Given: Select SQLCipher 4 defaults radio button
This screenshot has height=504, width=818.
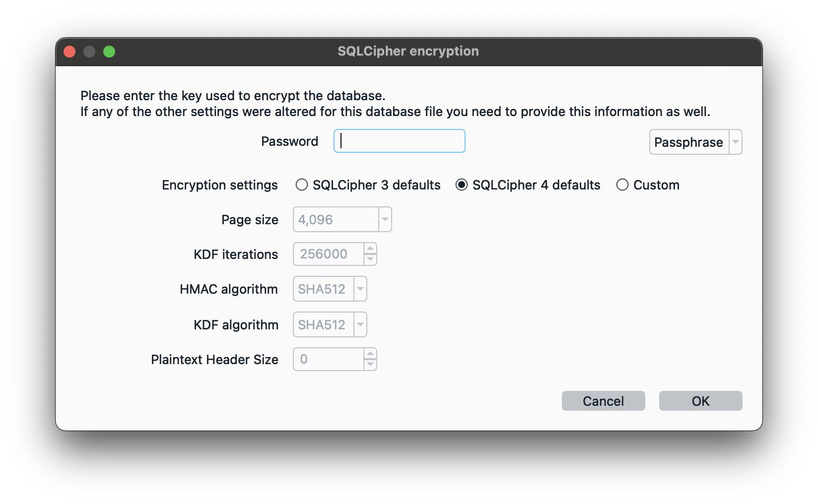Looking at the screenshot, I should [x=462, y=185].
